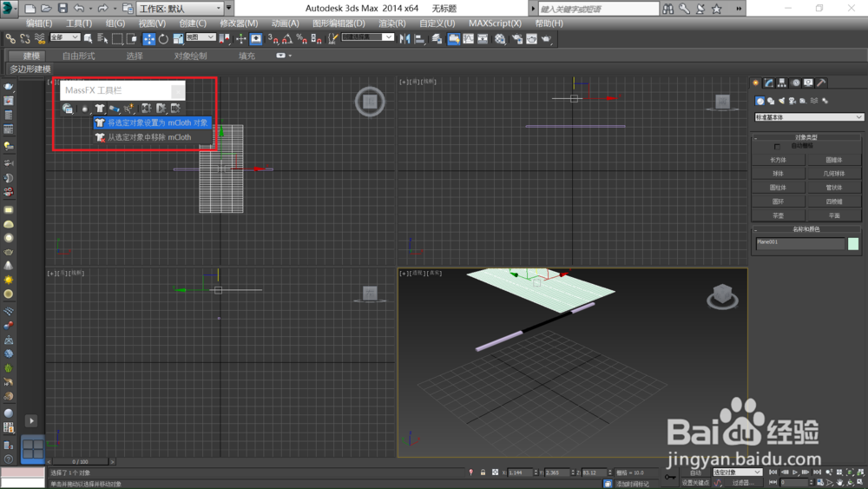868x489 pixels.
Task: Open Curve Editor icon
Action: click(469, 39)
